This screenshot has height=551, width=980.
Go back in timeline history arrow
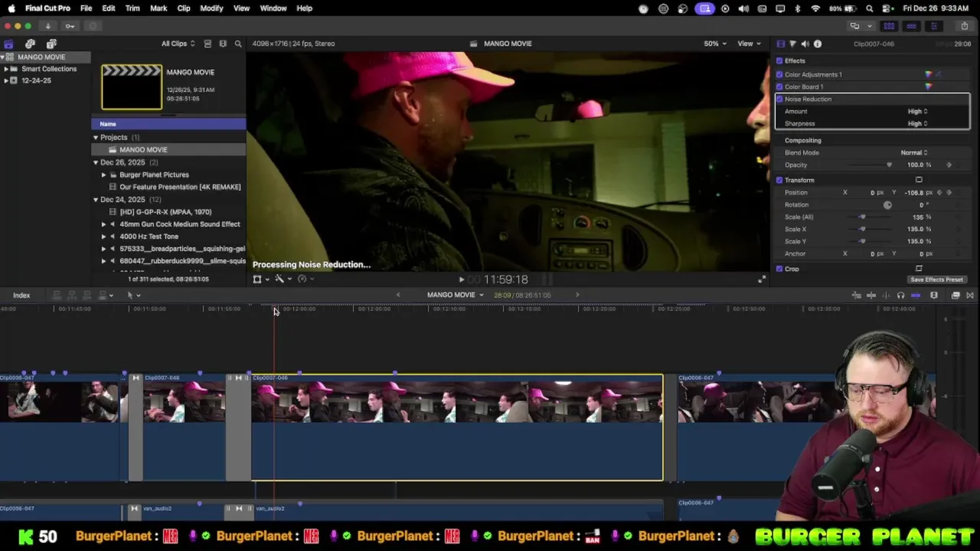(397, 295)
